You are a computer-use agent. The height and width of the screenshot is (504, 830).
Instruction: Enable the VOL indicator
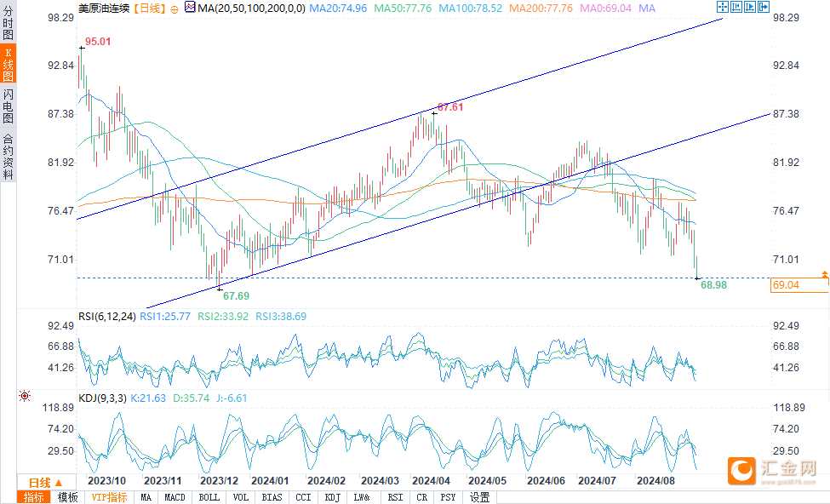[241, 497]
